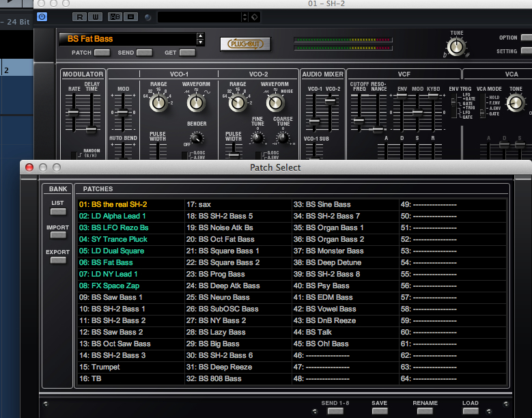Click the preset diamond icon in plugin header
The width and height of the screenshot is (532, 418).
pyautogui.click(x=255, y=17)
